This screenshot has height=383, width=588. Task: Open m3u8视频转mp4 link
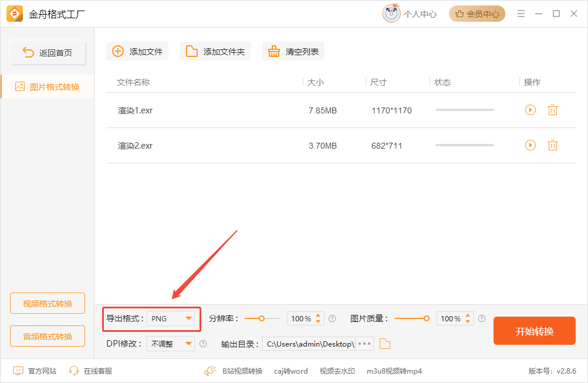point(394,371)
